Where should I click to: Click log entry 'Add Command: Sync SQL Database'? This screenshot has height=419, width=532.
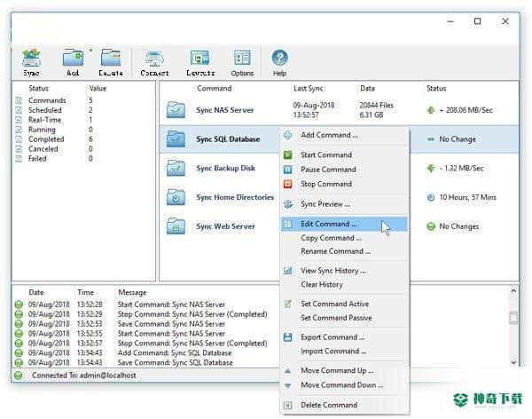point(175,352)
